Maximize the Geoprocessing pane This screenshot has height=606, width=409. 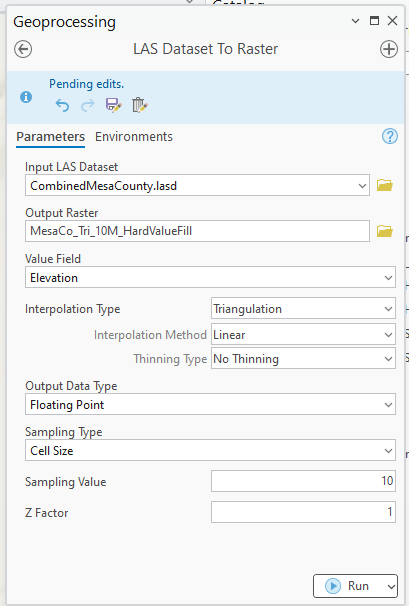(374, 20)
